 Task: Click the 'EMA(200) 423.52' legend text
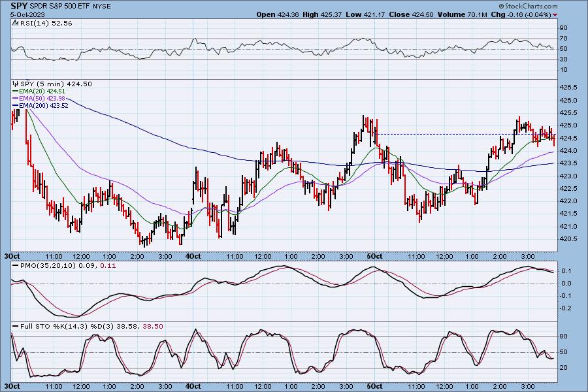(44, 106)
